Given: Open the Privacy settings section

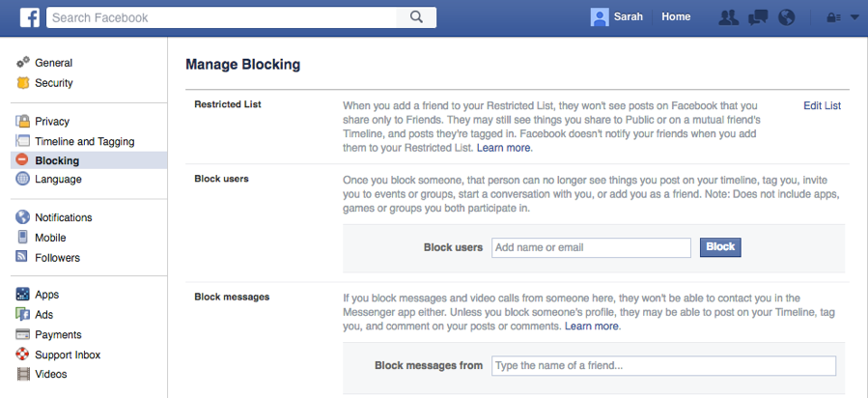Looking at the screenshot, I should click(x=52, y=122).
